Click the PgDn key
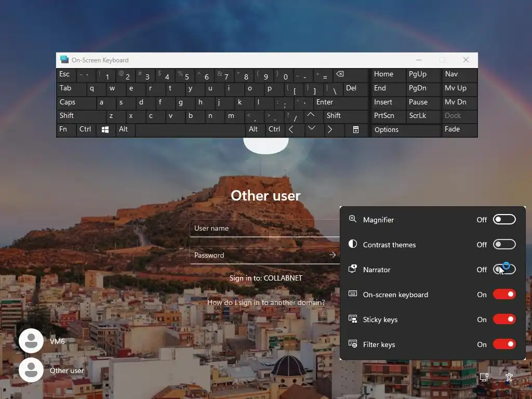The width and height of the screenshot is (532, 399). tap(423, 88)
